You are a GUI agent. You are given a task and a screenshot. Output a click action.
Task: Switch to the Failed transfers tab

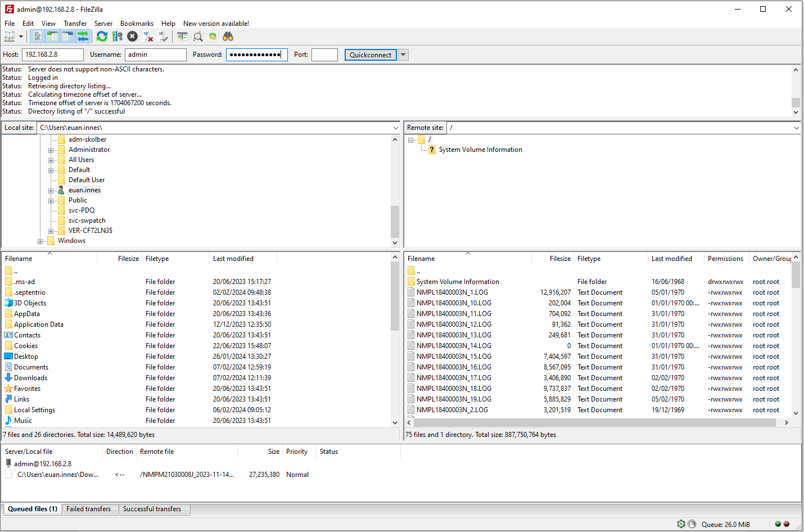point(90,509)
